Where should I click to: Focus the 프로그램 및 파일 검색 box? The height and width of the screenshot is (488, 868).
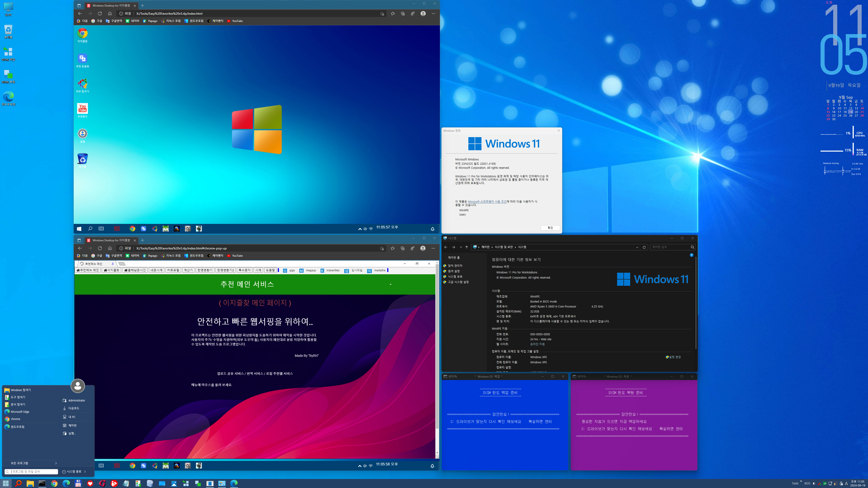pos(31,472)
